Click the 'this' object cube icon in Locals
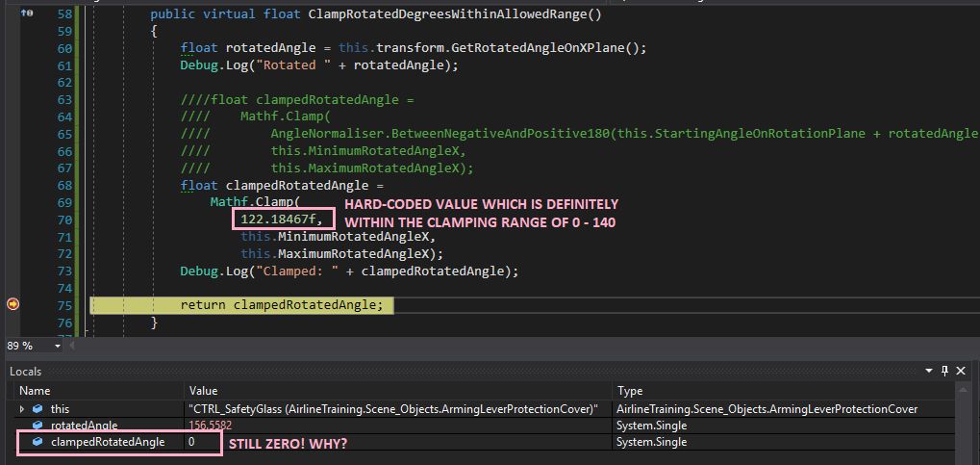 pos(38,408)
